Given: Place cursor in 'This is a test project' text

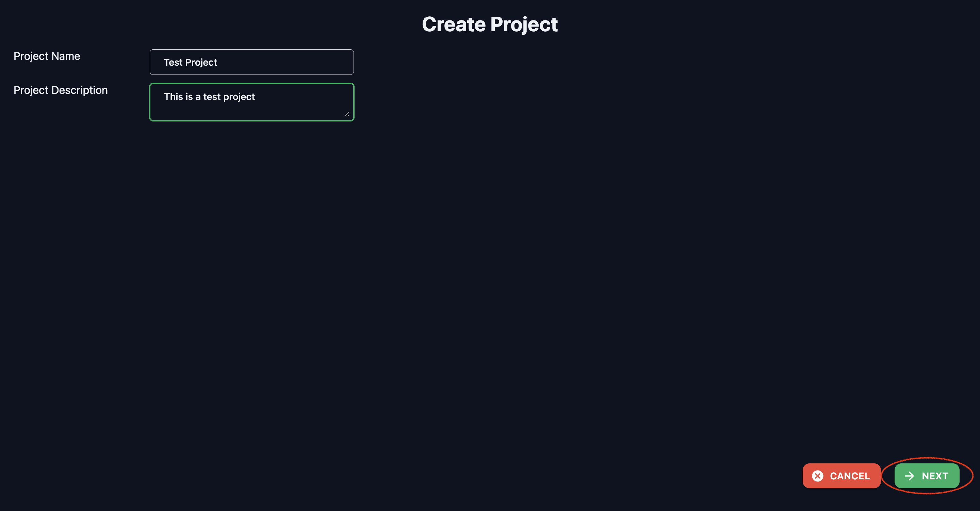Looking at the screenshot, I should [209, 97].
